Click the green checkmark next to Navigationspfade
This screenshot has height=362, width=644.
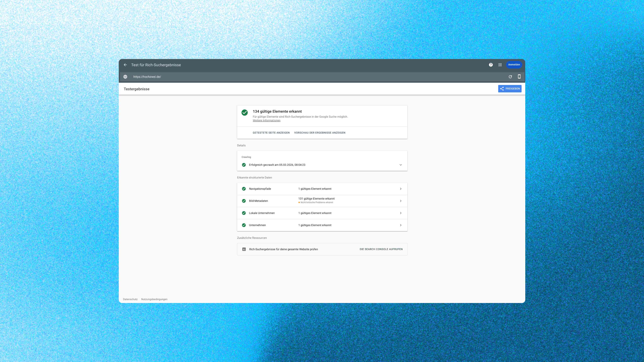coord(244,189)
